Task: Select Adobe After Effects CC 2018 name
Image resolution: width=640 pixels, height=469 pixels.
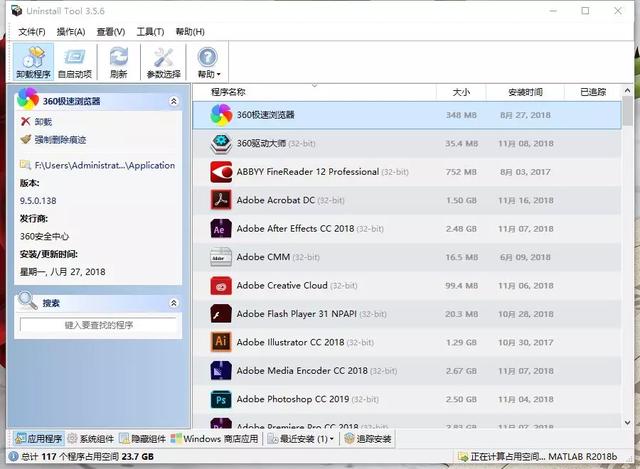Action: coord(295,229)
